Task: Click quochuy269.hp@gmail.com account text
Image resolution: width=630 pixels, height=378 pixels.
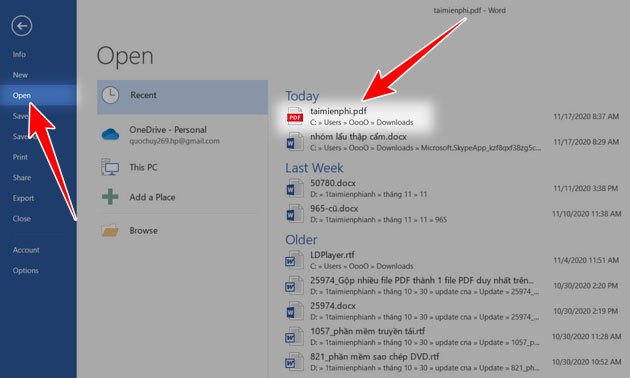Action: (174, 141)
